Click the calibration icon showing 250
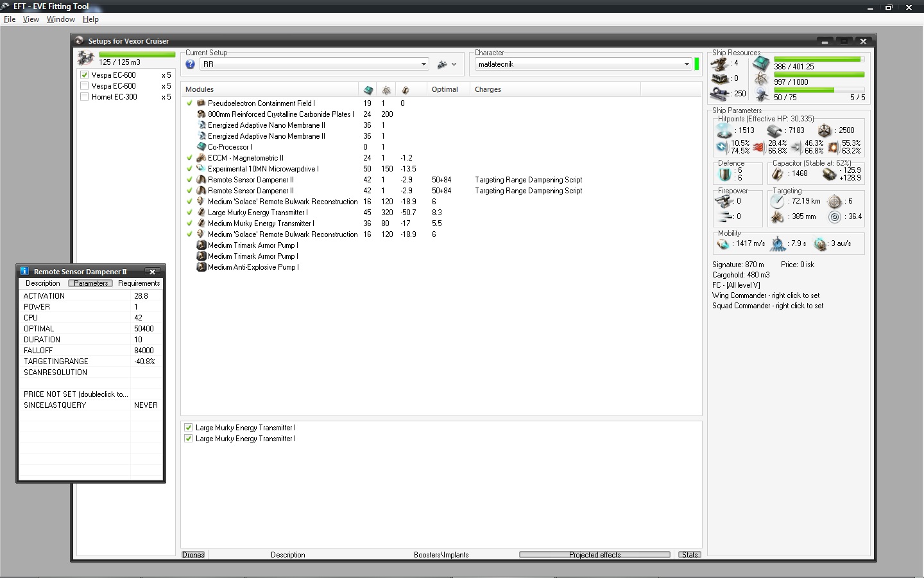This screenshot has width=924, height=578. [720, 94]
